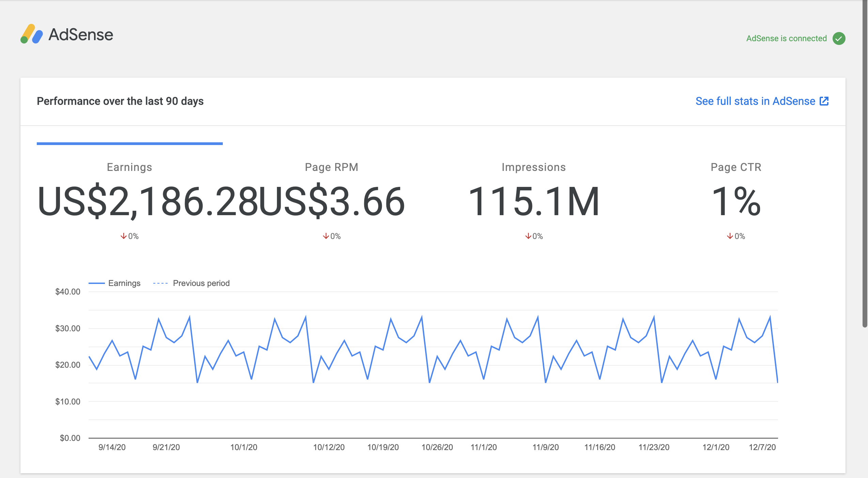Click the red decline arrow under Impressions

coord(528,236)
